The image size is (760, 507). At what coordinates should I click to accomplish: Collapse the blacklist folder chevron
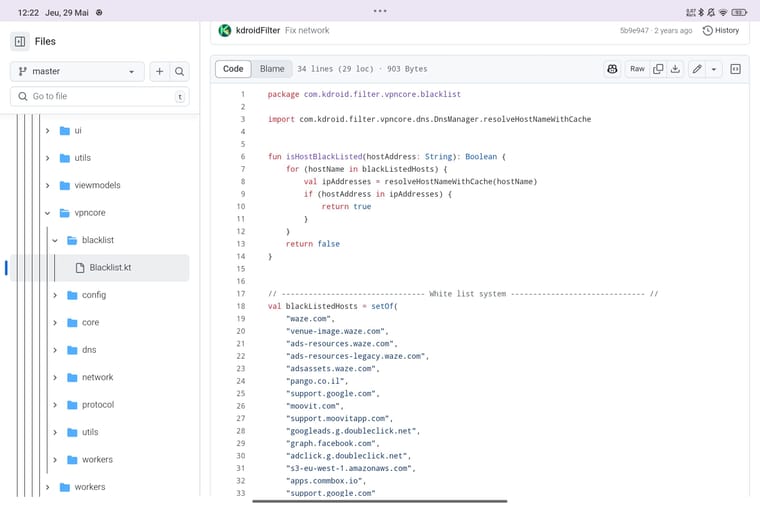point(55,240)
